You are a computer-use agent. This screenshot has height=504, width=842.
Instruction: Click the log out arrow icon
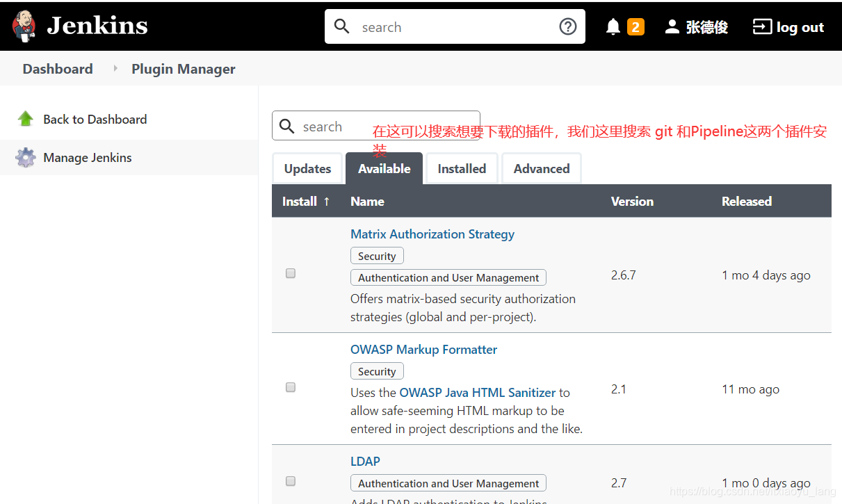coord(762,27)
